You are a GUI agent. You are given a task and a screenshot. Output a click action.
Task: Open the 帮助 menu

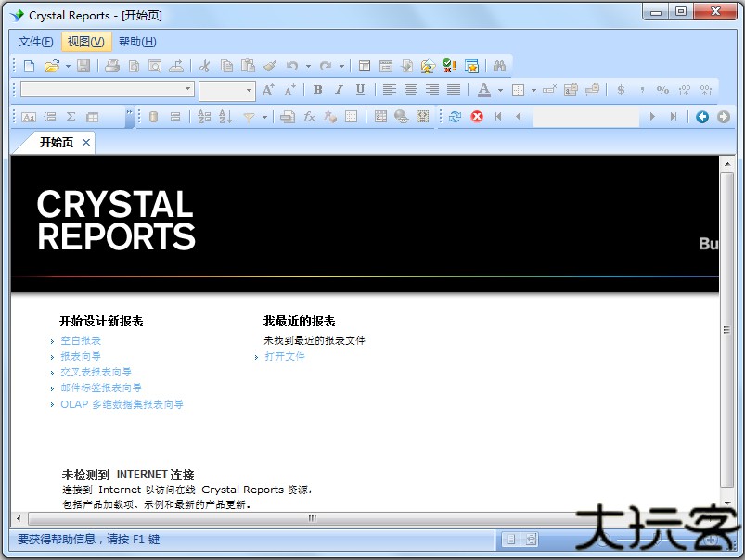pyautogui.click(x=137, y=42)
